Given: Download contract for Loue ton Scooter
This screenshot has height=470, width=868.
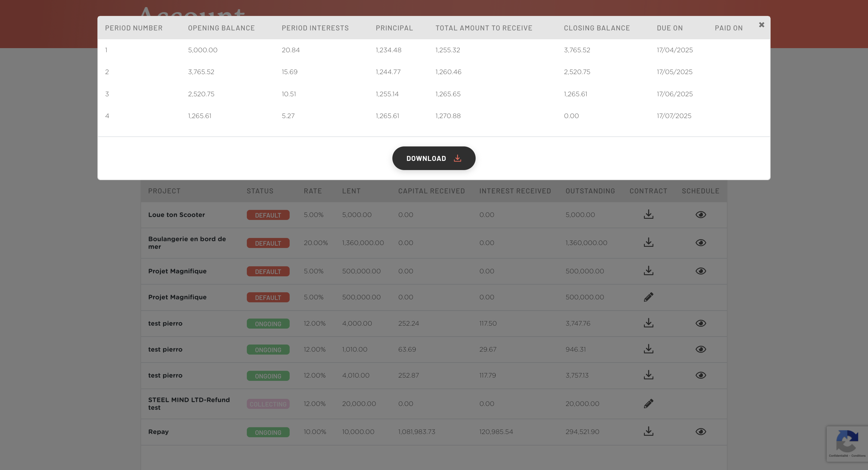Looking at the screenshot, I should pyautogui.click(x=648, y=215).
